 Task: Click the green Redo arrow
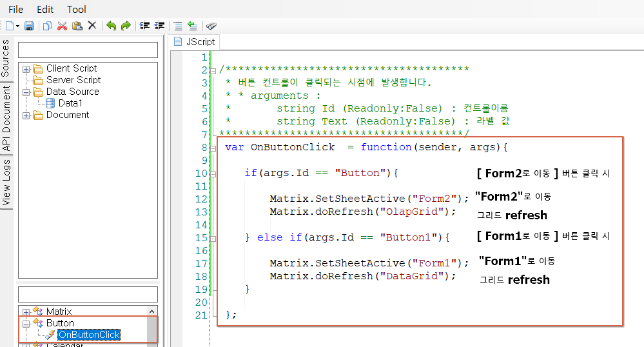(126, 26)
